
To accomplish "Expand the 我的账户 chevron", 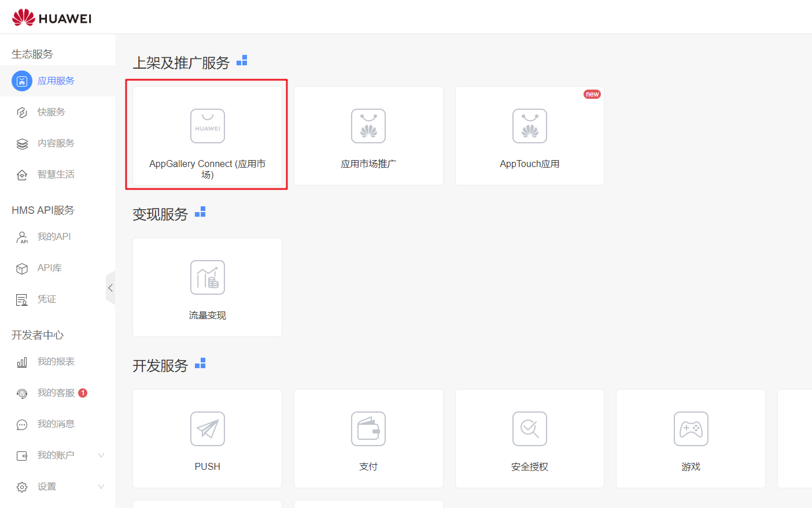I will tap(101, 455).
